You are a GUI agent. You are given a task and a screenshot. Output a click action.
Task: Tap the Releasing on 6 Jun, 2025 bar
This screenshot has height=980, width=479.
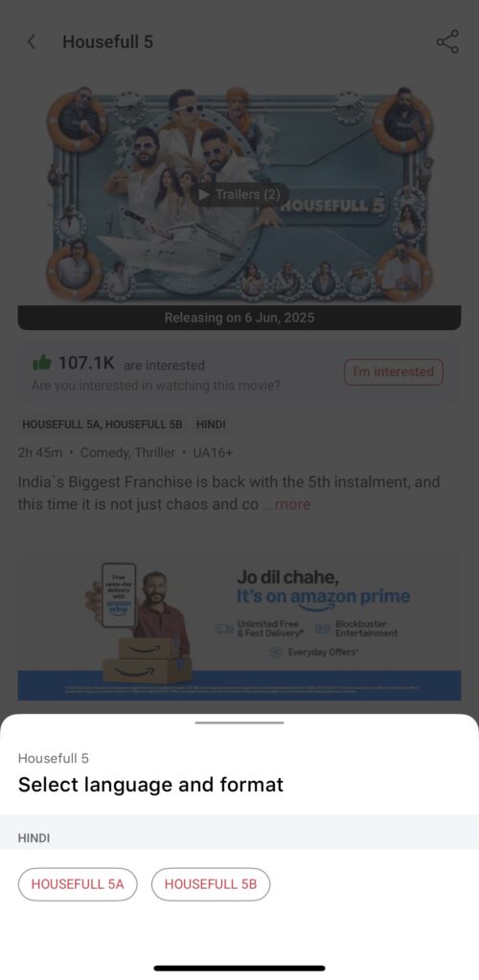click(x=239, y=318)
